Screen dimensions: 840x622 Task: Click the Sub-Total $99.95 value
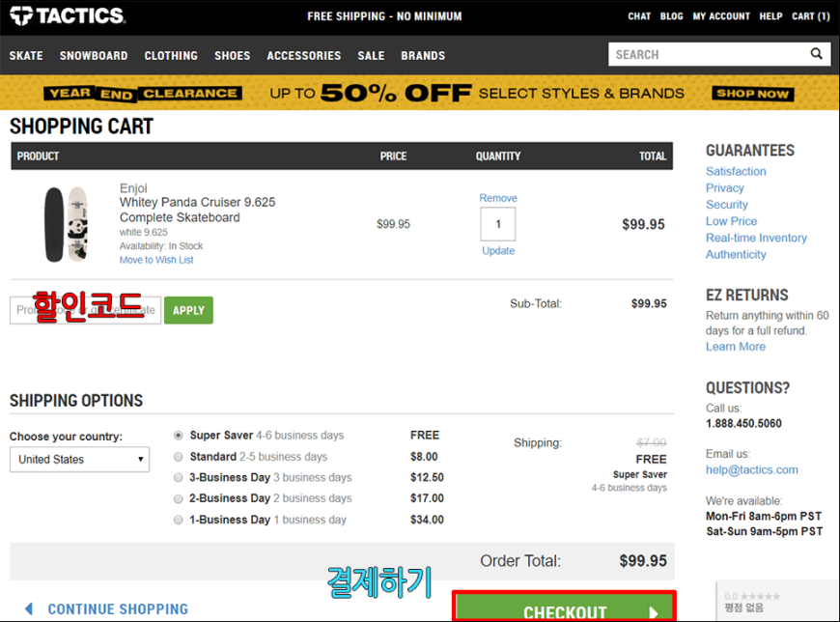click(649, 304)
